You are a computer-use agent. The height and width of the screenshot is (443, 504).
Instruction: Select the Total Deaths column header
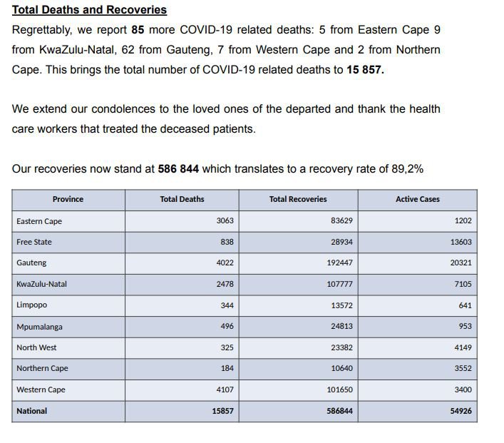pyautogui.click(x=182, y=199)
